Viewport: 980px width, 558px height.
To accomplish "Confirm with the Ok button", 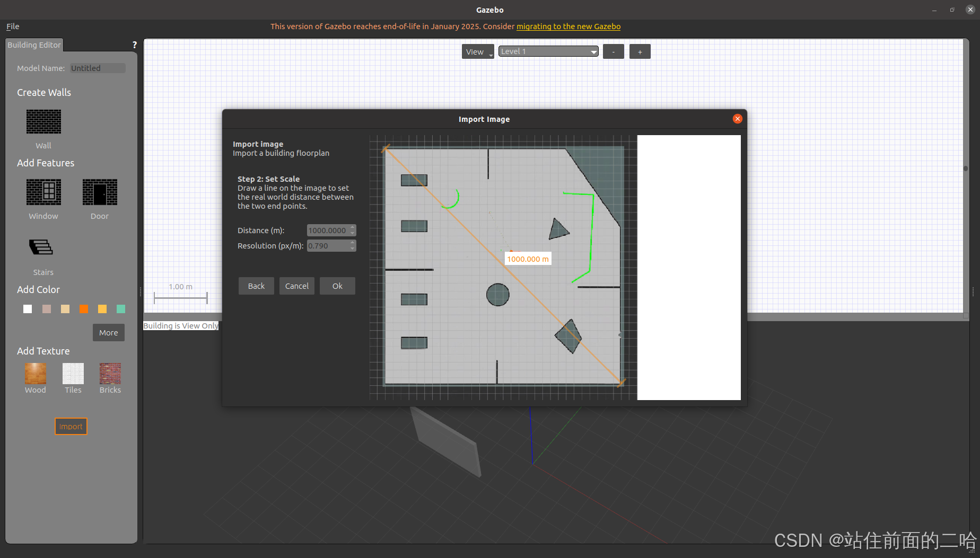I will [337, 286].
